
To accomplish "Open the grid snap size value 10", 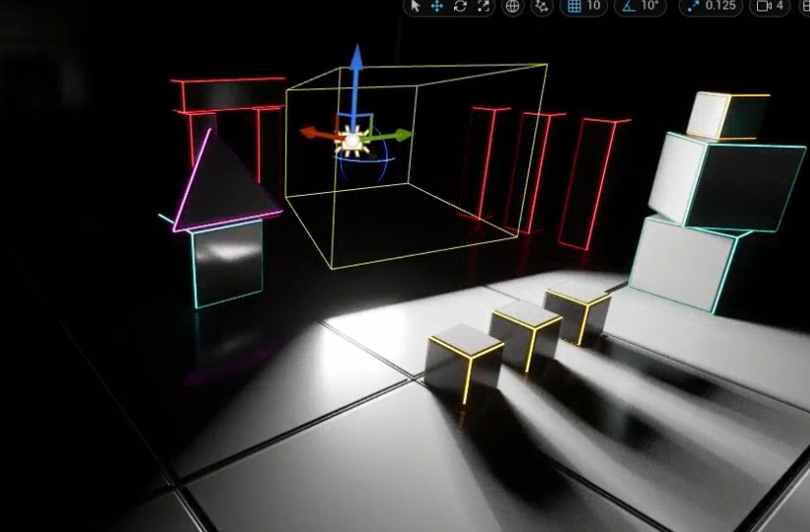I will pyautogui.click(x=594, y=6).
